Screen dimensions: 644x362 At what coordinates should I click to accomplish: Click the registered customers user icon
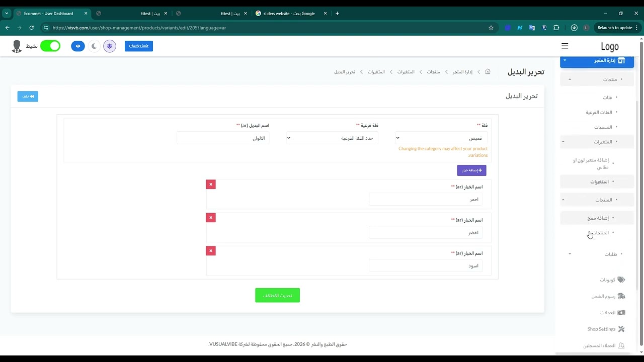621,345
